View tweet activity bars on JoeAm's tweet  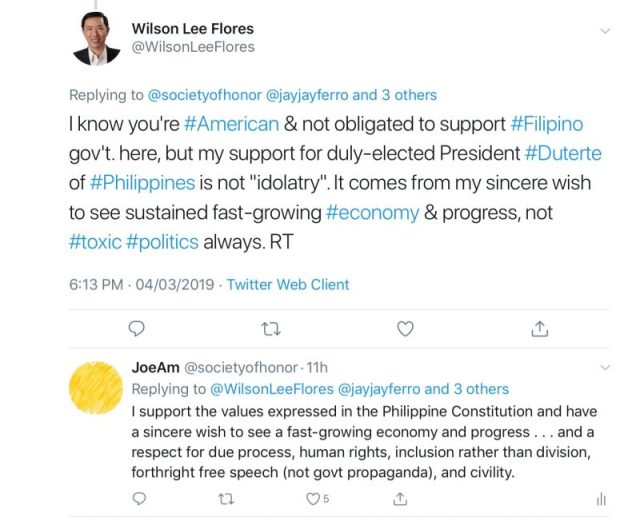601,498
